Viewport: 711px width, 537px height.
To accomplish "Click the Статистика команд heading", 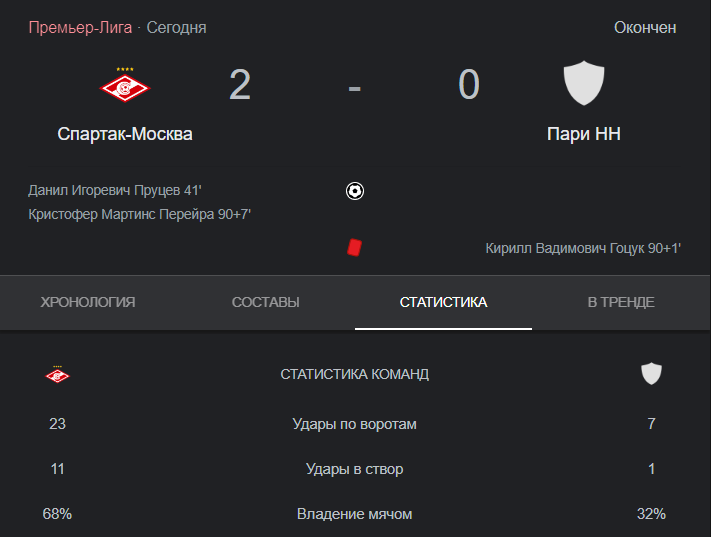I will 355,374.
